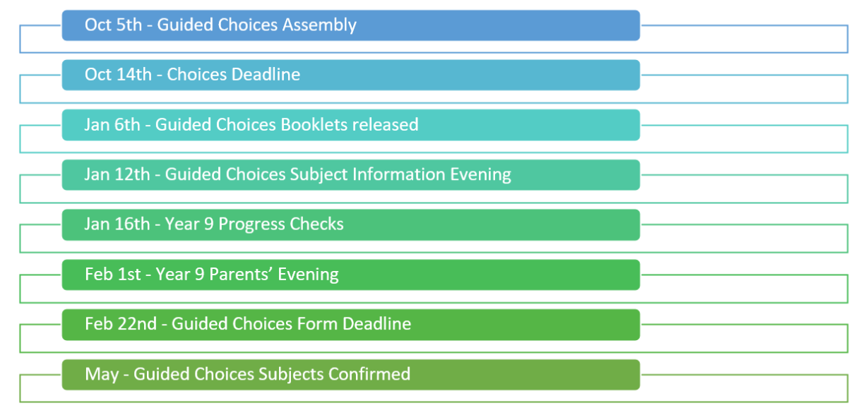Image resolution: width=868 pixels, height=415 pixels.
Task: Select the Feb 22nd Form Deadline bar
Action: [351, 325]
